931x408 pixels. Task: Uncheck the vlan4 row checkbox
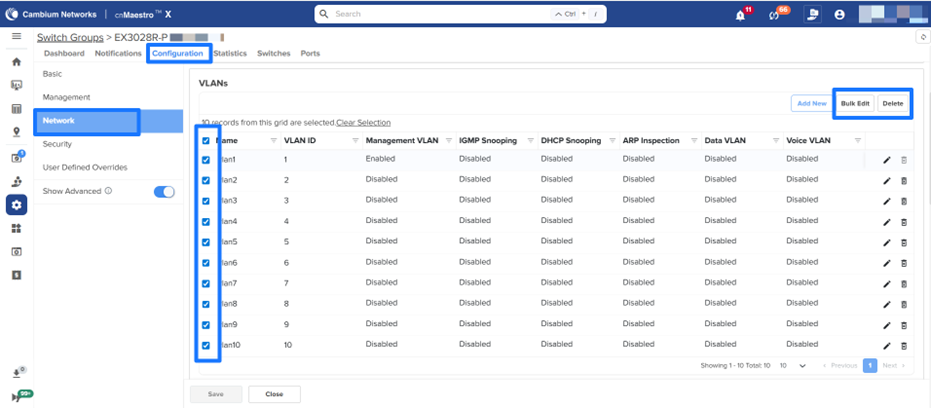(x=206, y=221)
